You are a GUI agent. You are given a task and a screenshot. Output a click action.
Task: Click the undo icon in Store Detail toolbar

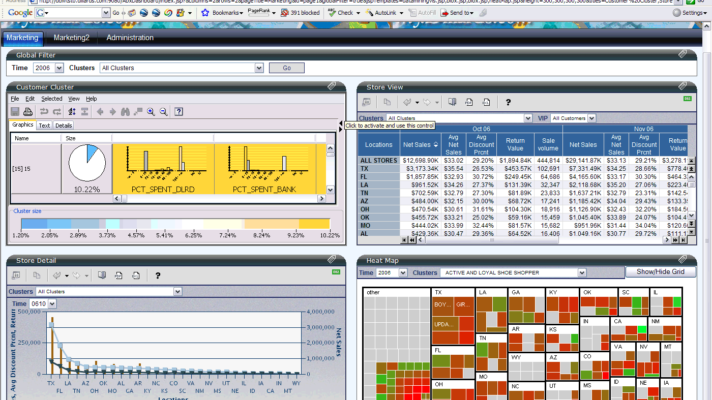coord(57,276)
